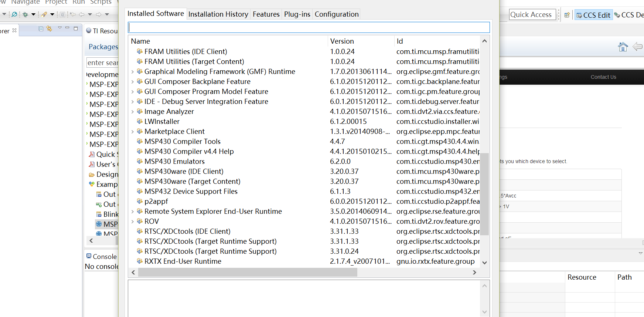Click the software list scroll up arrow
Viewport: 644px width, 317px height.
pos(484,41)
